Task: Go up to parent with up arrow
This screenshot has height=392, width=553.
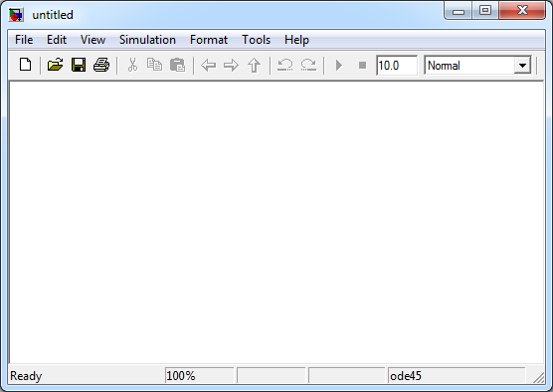Action: tap(254, 66)
